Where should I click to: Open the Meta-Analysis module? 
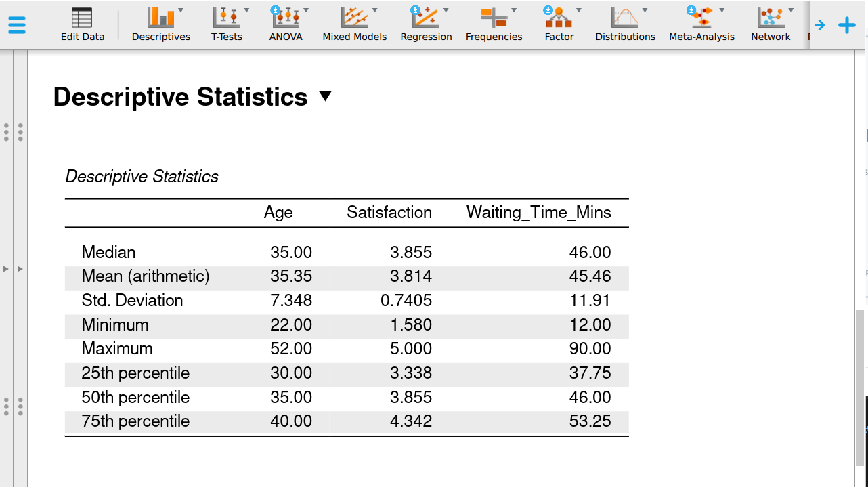coord(702,26)
